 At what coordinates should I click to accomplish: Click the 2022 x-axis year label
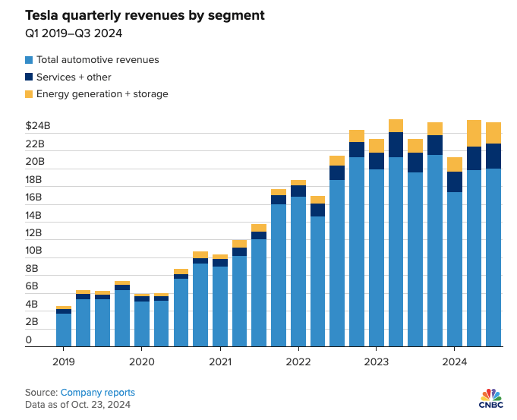(x=298, y=362)
